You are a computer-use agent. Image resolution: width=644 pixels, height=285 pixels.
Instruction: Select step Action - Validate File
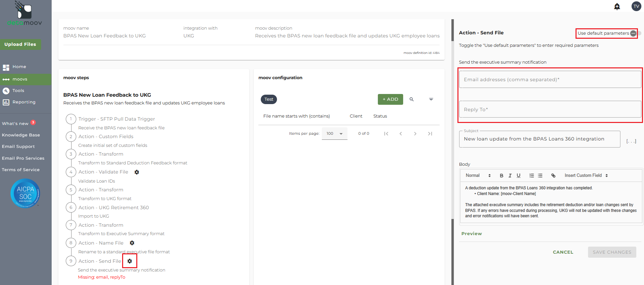click(x=103, y=172)
